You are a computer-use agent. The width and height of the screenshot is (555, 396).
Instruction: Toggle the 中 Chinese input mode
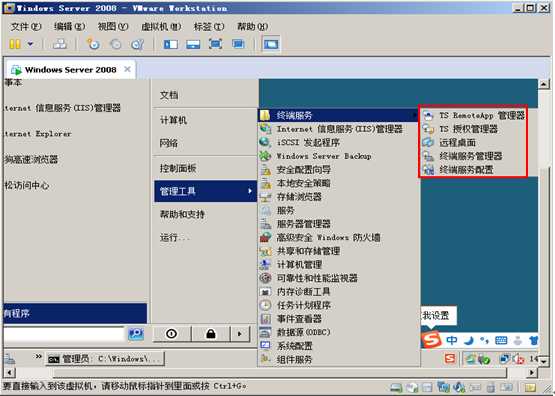pos(452,340)
